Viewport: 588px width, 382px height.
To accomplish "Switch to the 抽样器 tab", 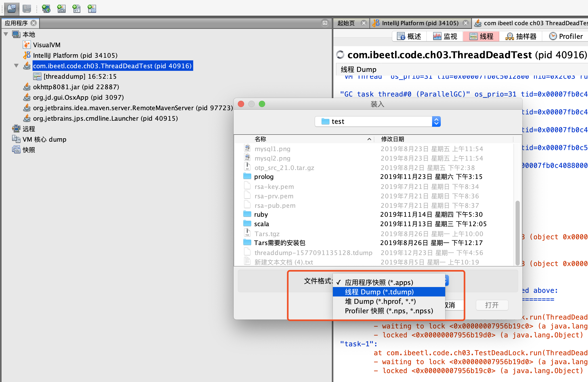I will point(521,36).
